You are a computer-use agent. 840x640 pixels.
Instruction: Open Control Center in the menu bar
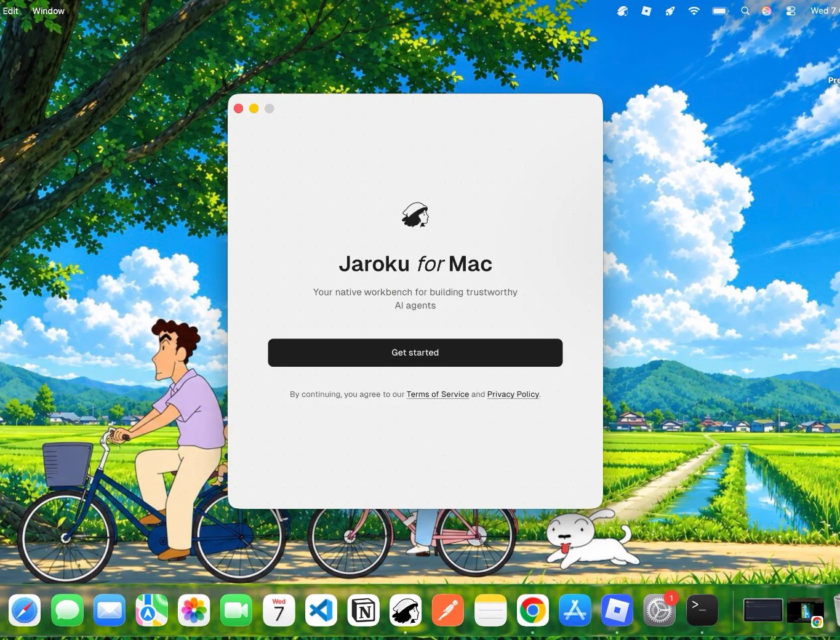[x=791, y=10]
